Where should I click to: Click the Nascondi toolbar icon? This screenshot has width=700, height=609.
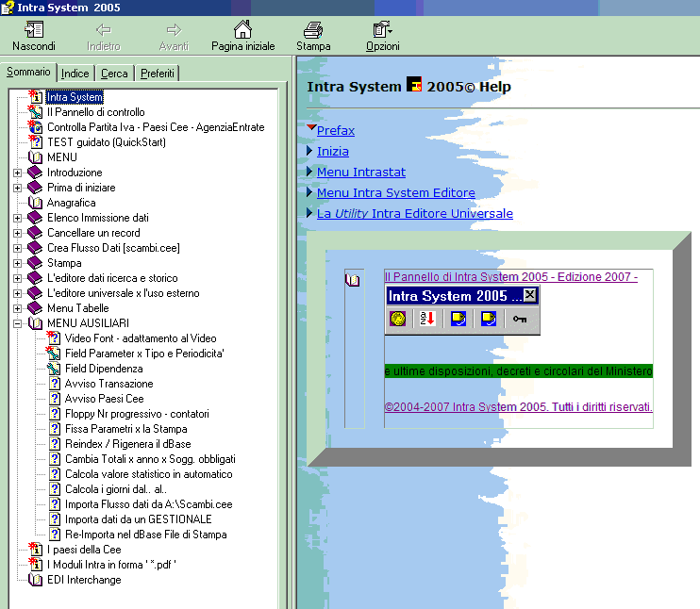34,30
